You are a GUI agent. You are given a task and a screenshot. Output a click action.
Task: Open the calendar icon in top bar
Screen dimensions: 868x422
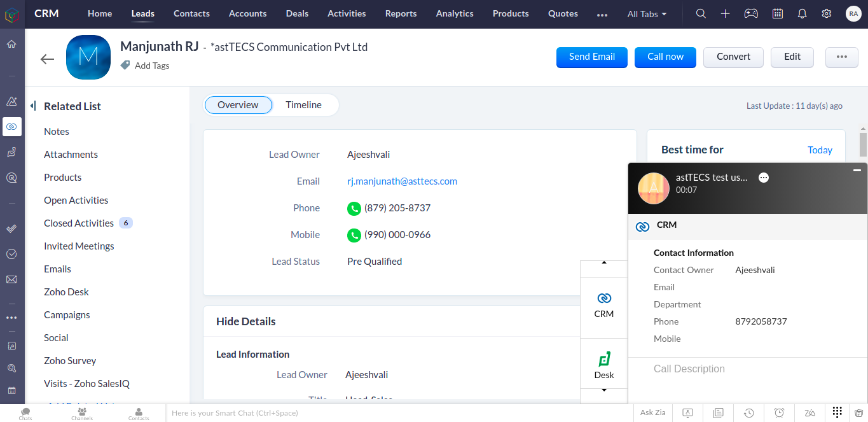[x=777, y=13]
